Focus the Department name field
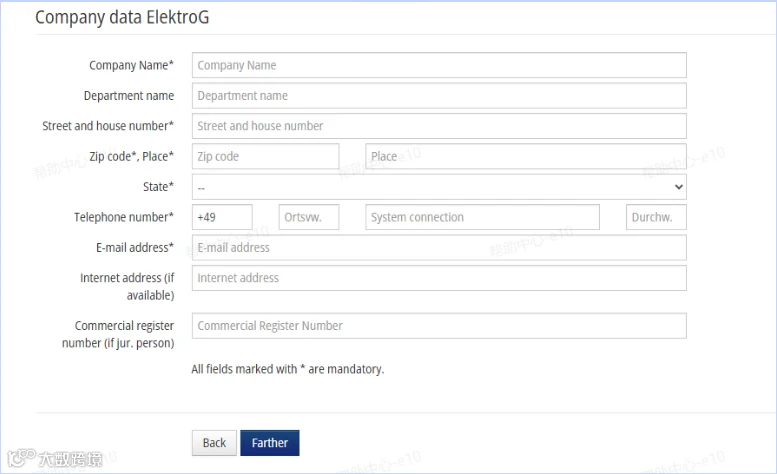 (439, 96)
